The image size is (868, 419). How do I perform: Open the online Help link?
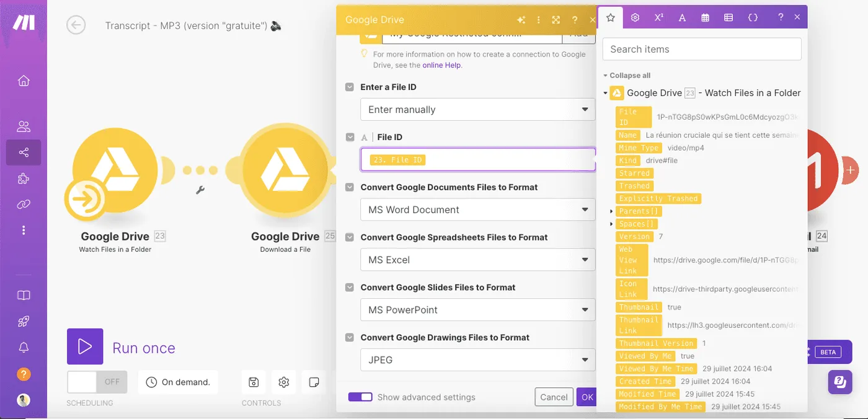pos(441,65)
